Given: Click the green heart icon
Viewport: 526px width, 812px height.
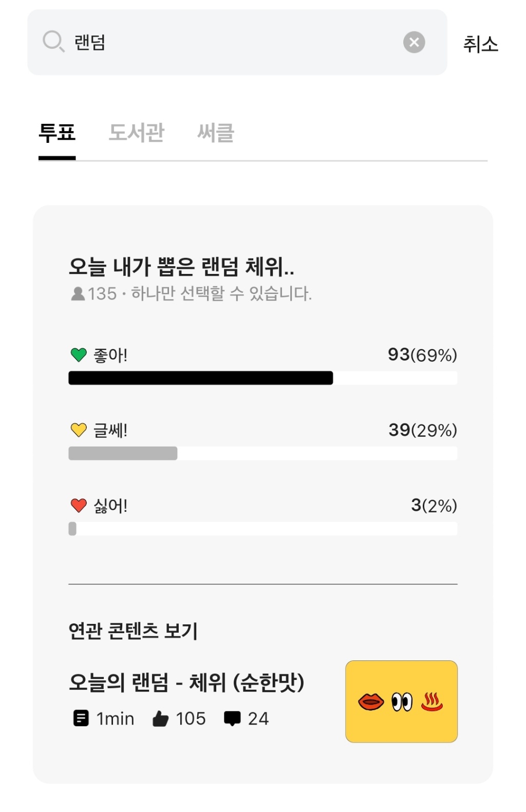Looking at the screenshot, I should pyautogui.click(x=79, y=355).
